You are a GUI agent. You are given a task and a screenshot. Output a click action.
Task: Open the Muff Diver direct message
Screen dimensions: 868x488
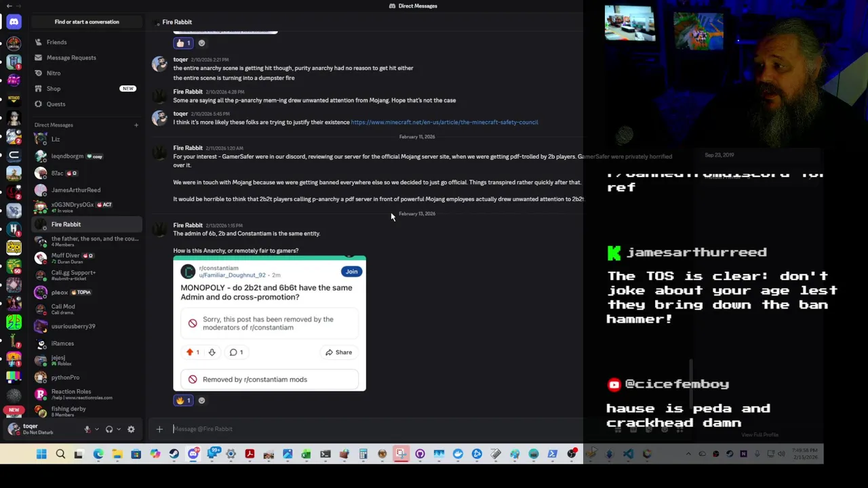point(87,258)
